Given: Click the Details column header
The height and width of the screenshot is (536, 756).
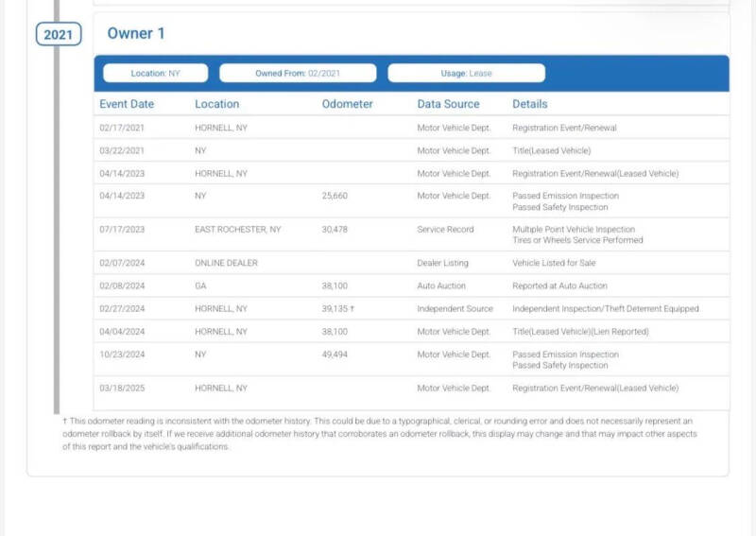Looking at the screenshot, I should click(529, 104).
